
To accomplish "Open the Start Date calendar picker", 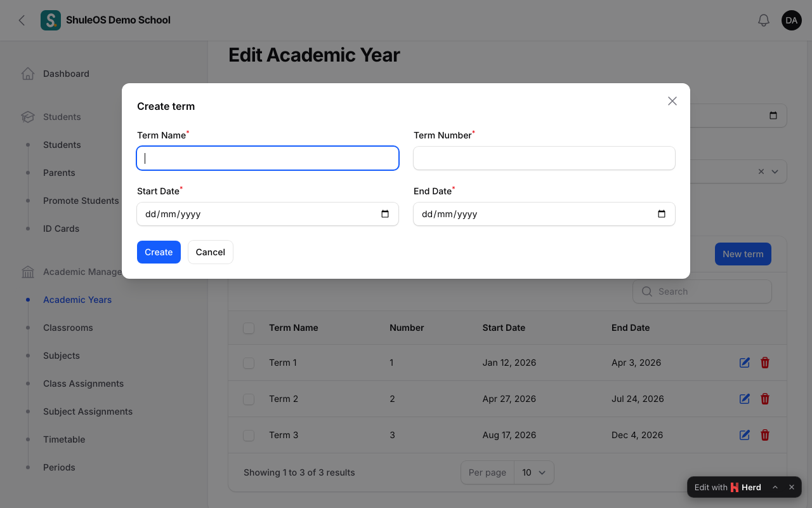I will tap(385, 214).
